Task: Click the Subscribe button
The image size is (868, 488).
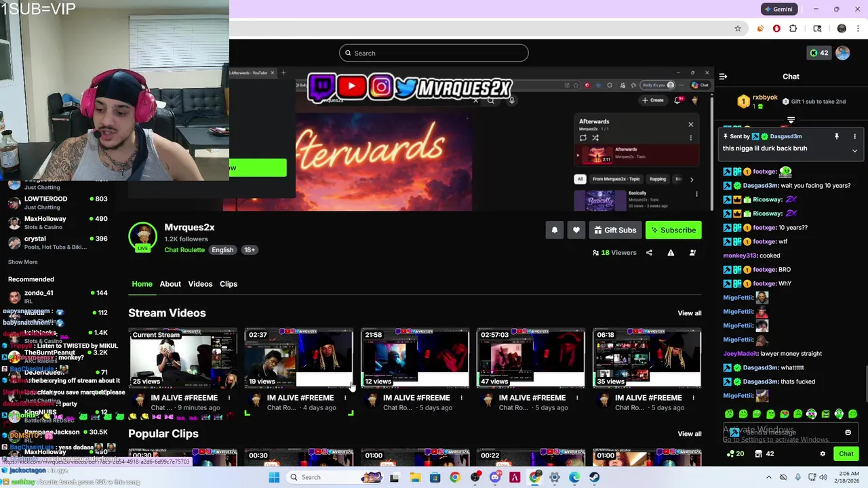Action: click(x=673, y=230)
